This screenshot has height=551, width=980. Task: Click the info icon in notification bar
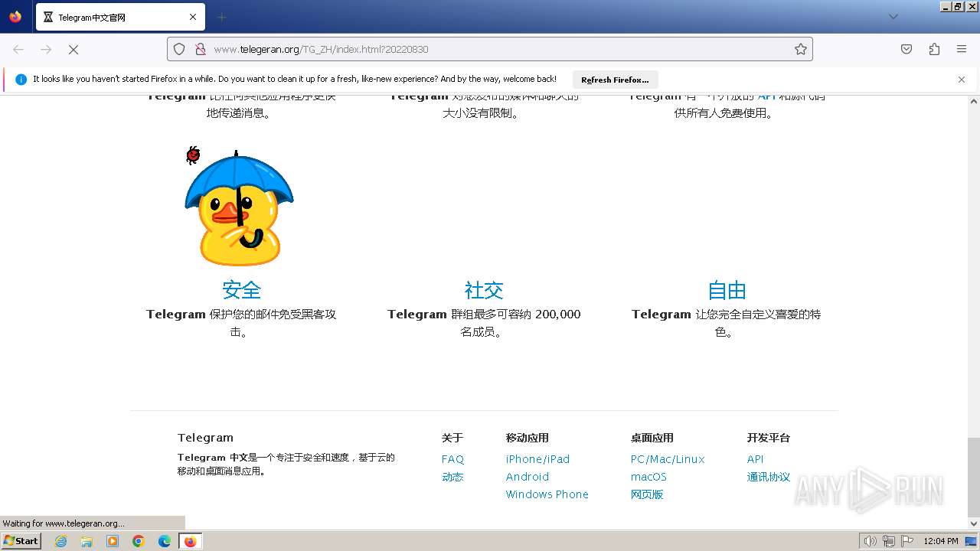(21, 80)
